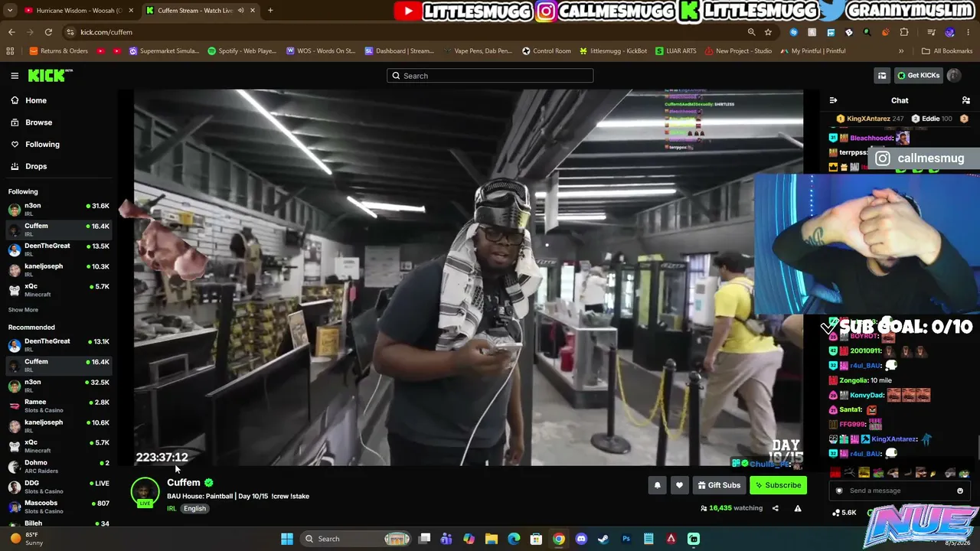Open the Kick user profile avatar
The image size is (980, 551).
pos(954,76)
